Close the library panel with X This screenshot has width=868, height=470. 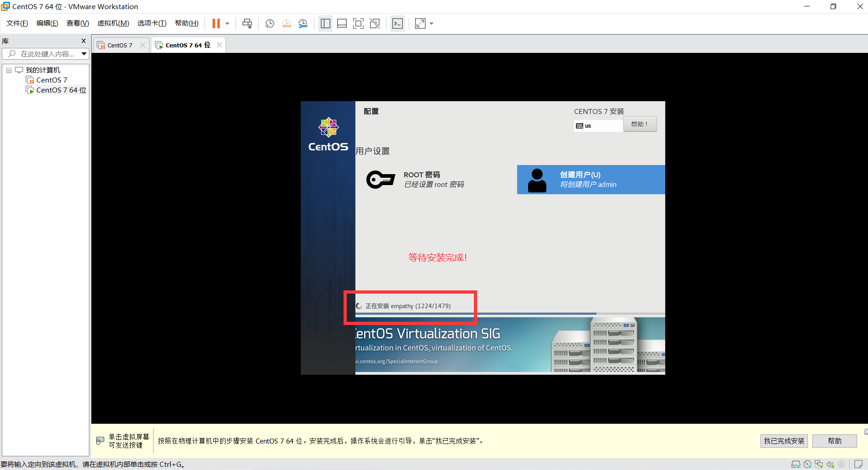click(83, 41)
